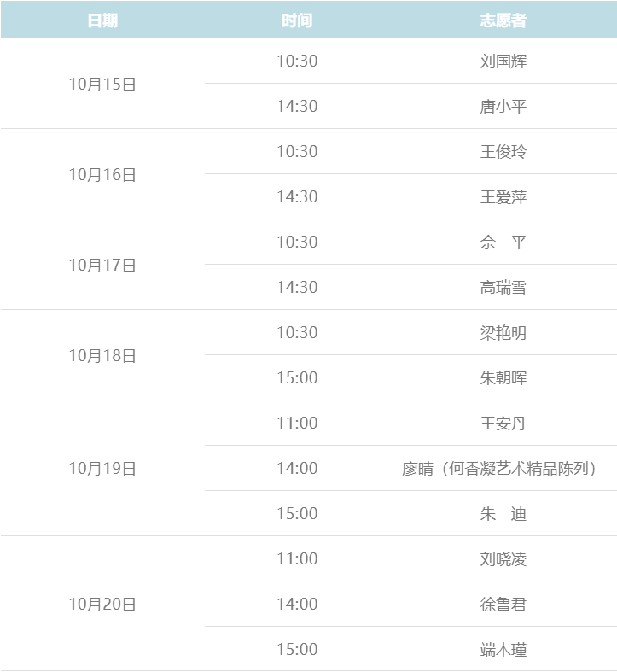Click the 志愿者 column header
Screen dimensions: 617x672
[x=503, y=20]
